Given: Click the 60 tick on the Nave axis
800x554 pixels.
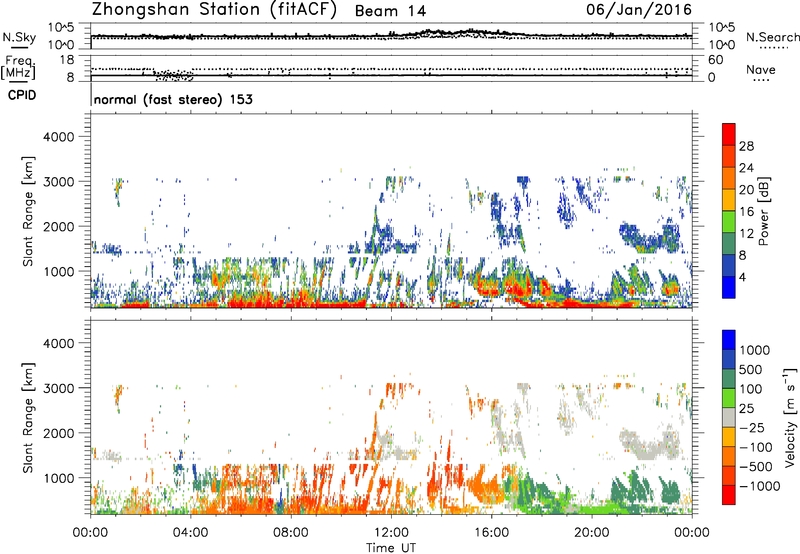Looking at the screenshot, I should (x=715, y=60).
